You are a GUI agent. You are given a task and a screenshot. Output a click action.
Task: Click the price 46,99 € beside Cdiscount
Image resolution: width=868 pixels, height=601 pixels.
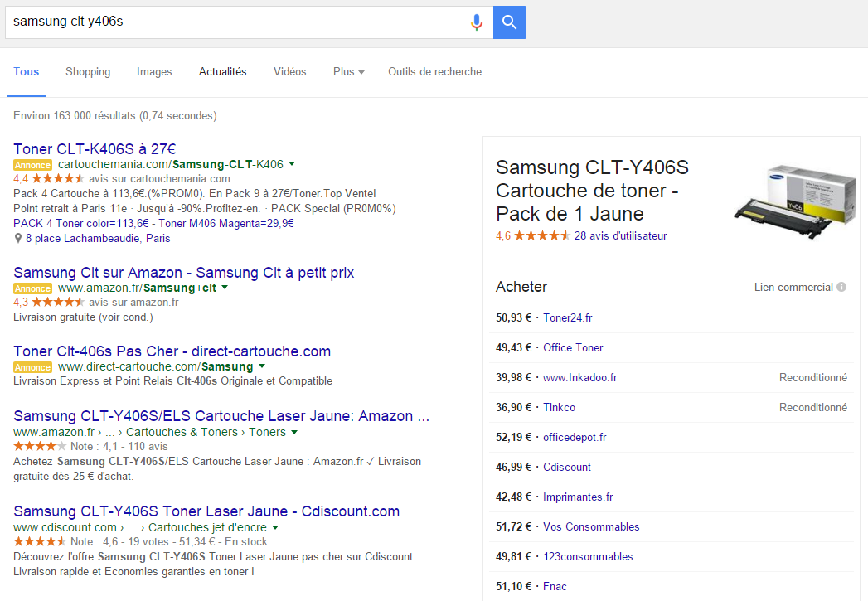[513, 467]
